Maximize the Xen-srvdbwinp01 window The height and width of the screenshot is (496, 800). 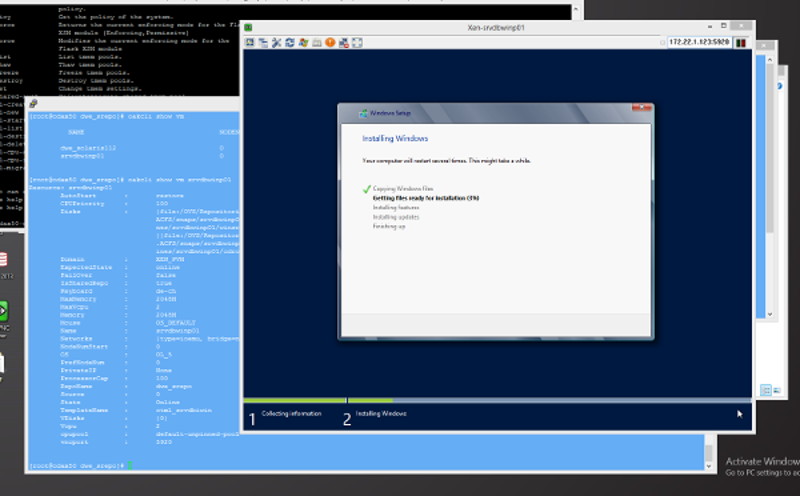tap(723, 26)
